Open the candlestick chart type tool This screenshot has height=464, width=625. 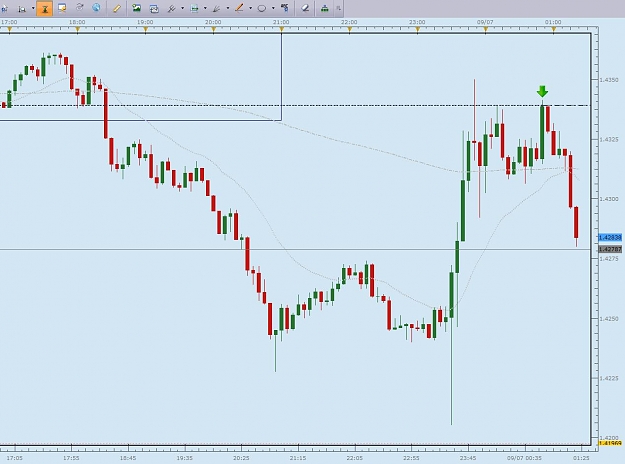coord(22,8)
